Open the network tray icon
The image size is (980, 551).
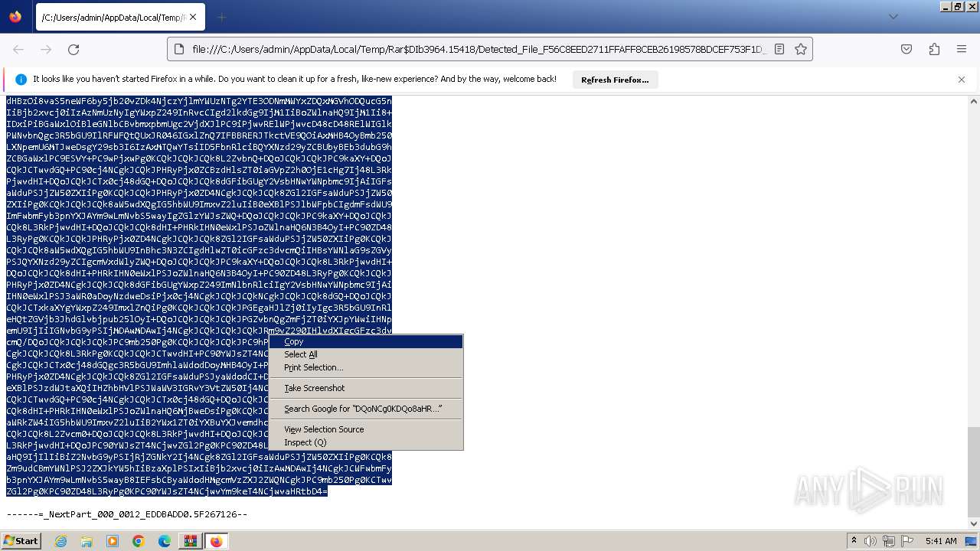click(x=889, y=541)
